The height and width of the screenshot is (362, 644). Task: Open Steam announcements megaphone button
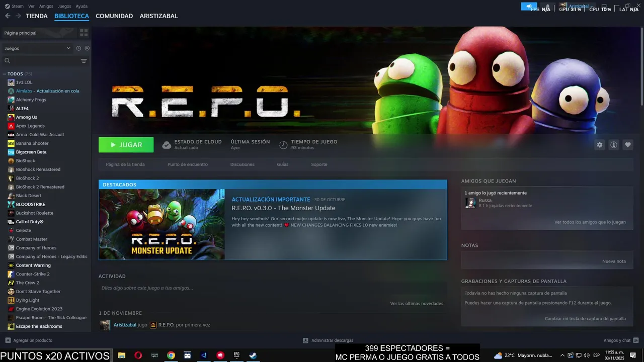click(x=529, y=7)
